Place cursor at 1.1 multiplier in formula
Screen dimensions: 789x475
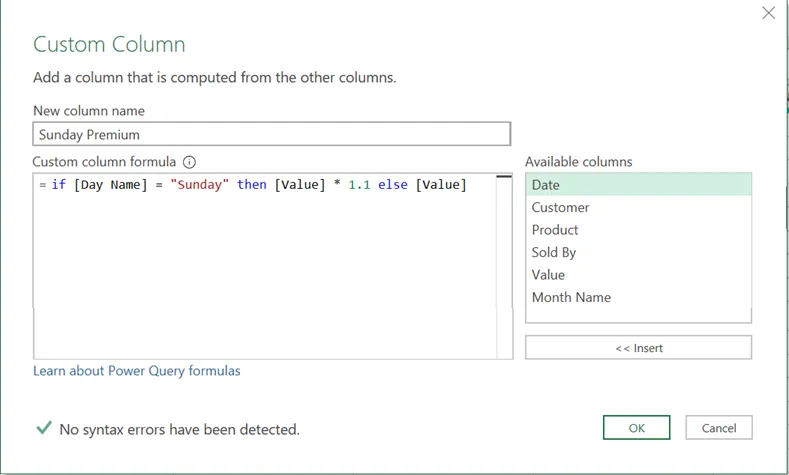click(359, 185)
